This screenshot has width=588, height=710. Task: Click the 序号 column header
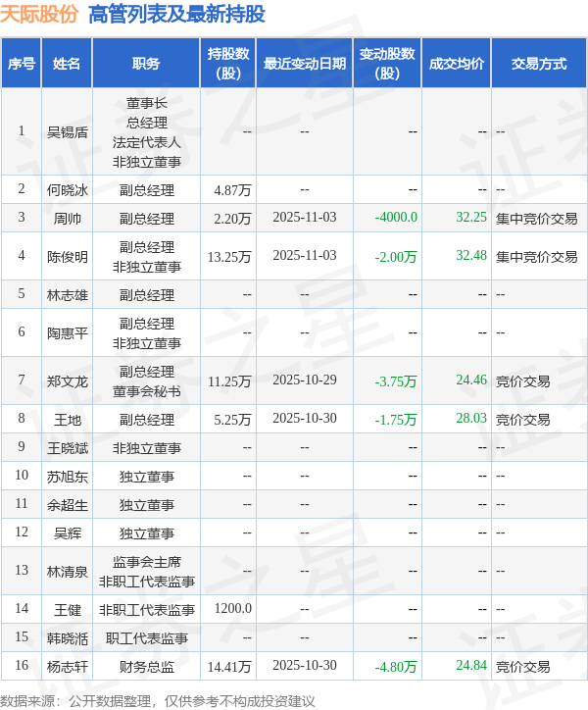pos(22,64)
